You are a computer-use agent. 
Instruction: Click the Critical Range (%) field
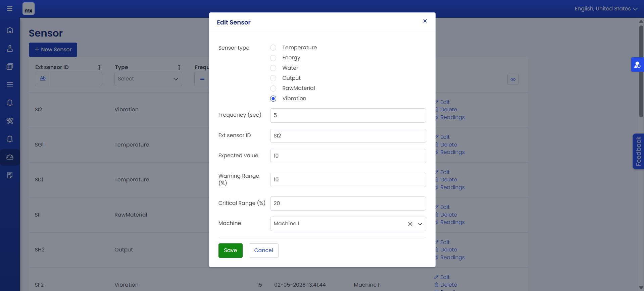(348, 203)
